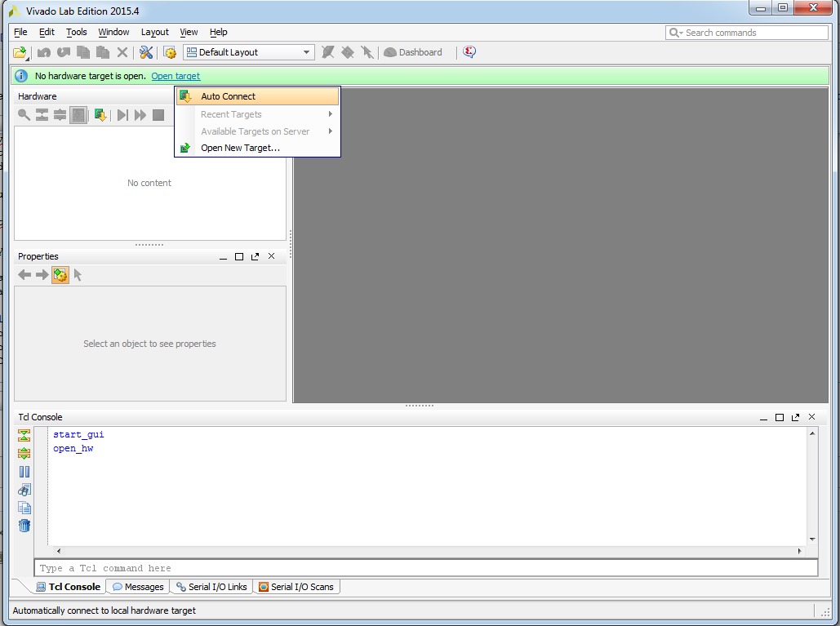Minimize the Properties panel

(x=224, y=257)
